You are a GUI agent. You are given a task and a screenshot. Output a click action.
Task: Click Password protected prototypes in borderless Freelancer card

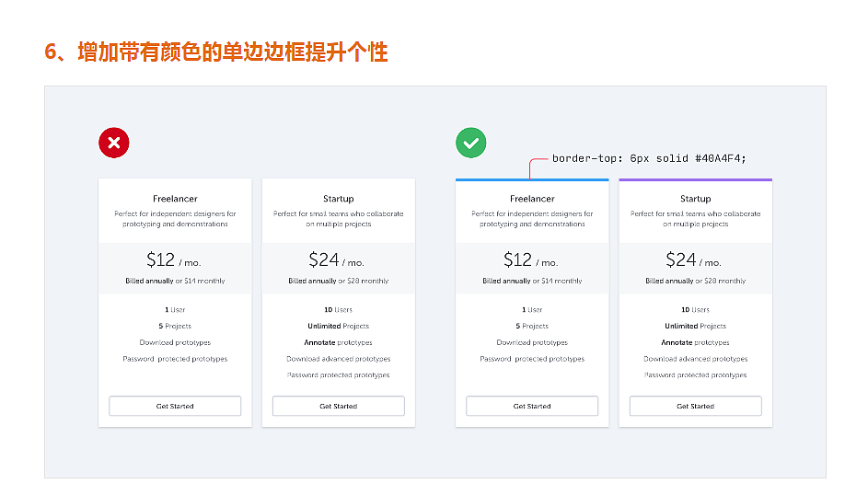pos(175,359)
